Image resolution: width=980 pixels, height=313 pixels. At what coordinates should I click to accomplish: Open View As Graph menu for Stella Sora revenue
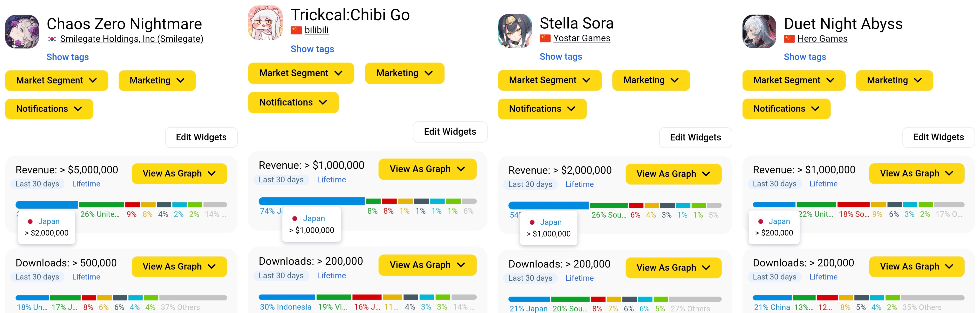point(673,174)
